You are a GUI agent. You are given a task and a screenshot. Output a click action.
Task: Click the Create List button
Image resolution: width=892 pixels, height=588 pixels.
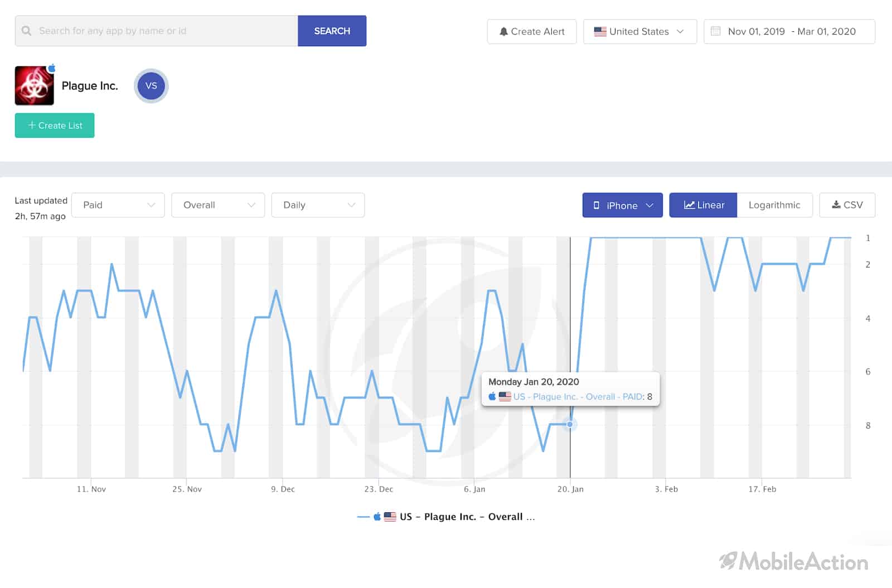(55, 125)
